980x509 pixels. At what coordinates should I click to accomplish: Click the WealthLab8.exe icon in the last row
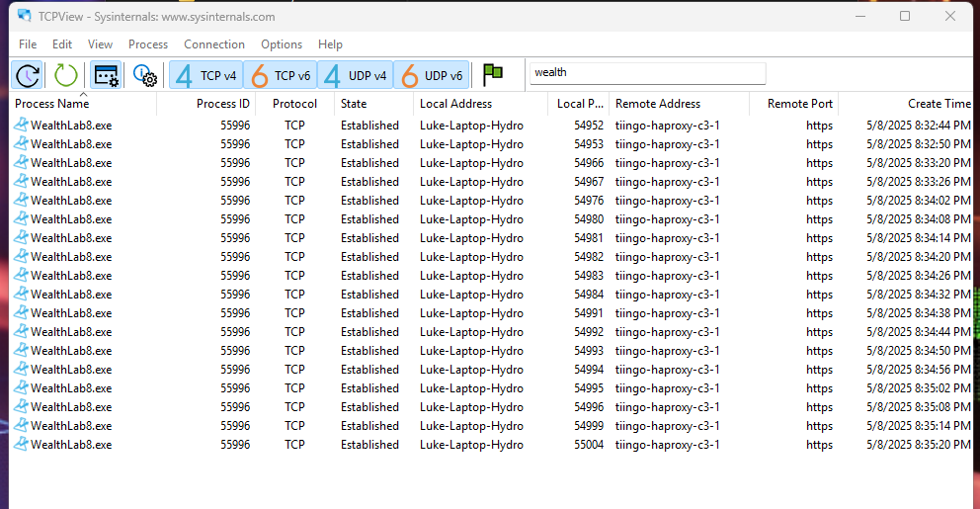22,445
